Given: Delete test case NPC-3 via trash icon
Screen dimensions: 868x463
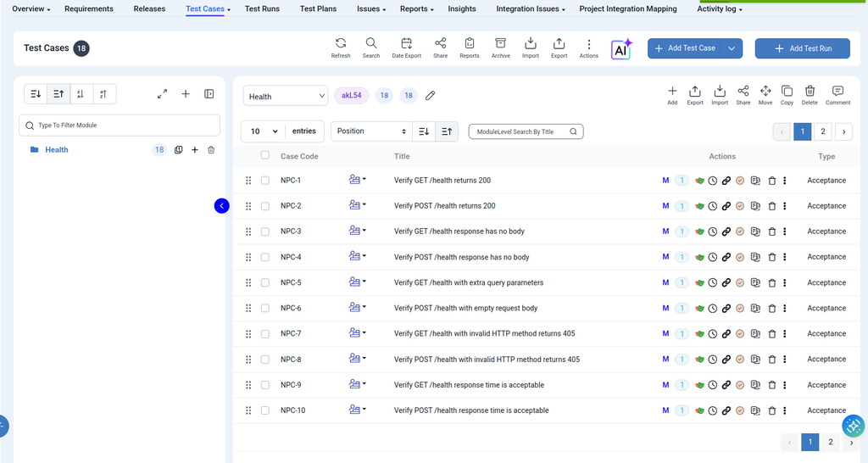Looking at the screenshot, I should click(771, 231).
